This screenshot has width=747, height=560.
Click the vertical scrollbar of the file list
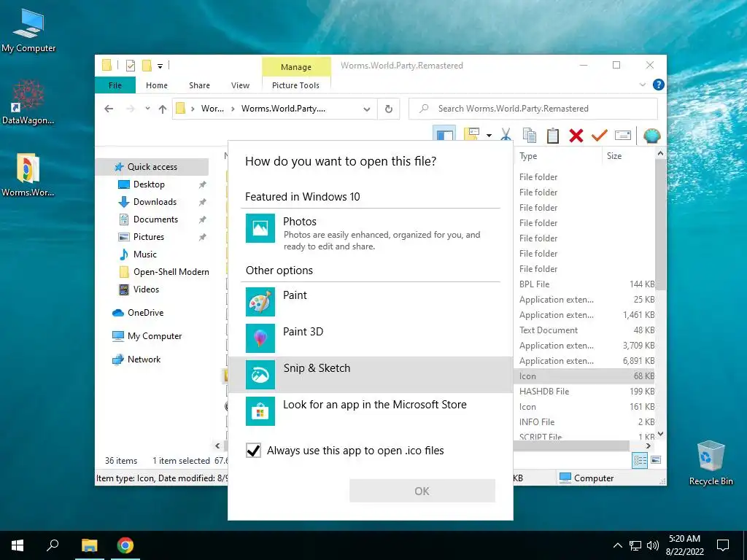660,224
